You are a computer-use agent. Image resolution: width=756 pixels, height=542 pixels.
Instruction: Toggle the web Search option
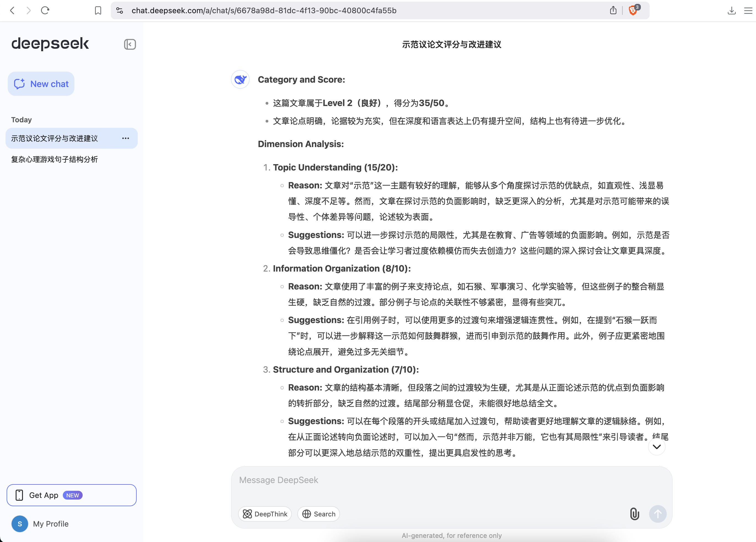318,514
